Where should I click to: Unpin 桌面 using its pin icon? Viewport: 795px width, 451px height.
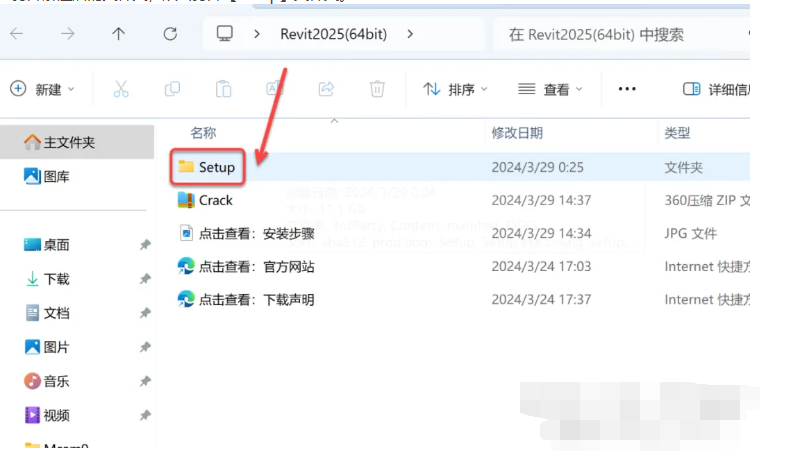[x=145, y=245]
